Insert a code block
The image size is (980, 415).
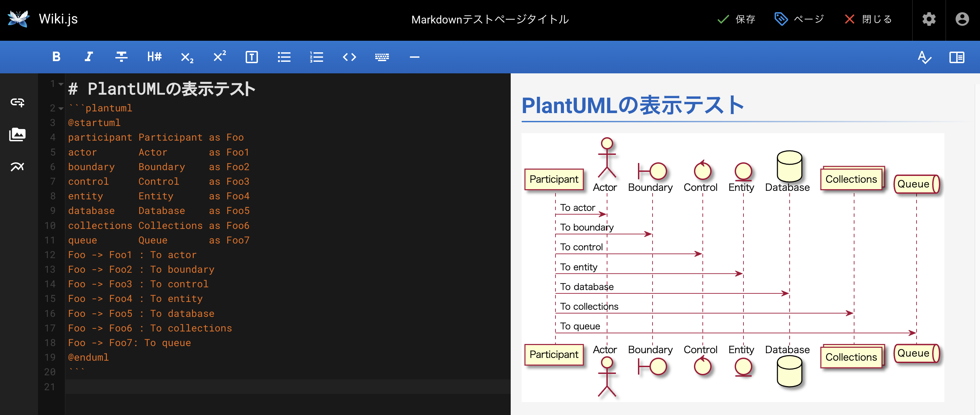tap(349, 57)
